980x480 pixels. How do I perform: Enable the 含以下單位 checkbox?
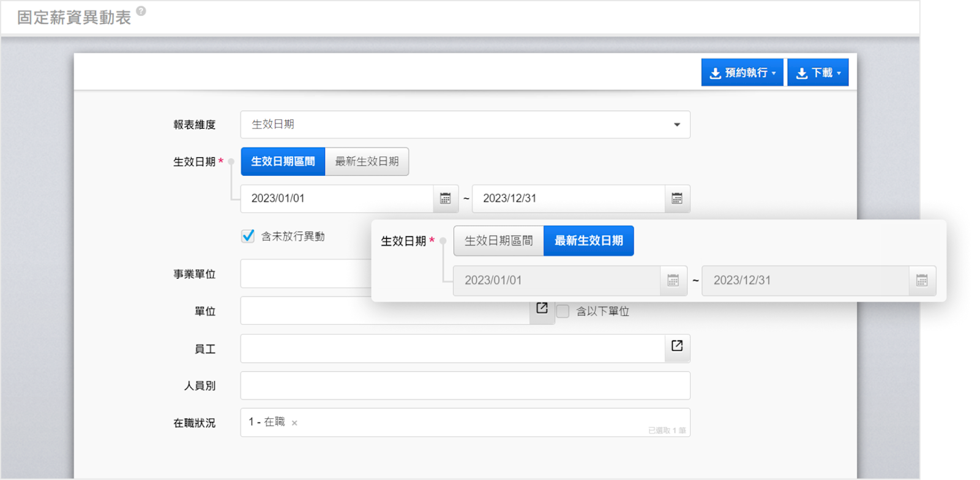coord(563,312)
